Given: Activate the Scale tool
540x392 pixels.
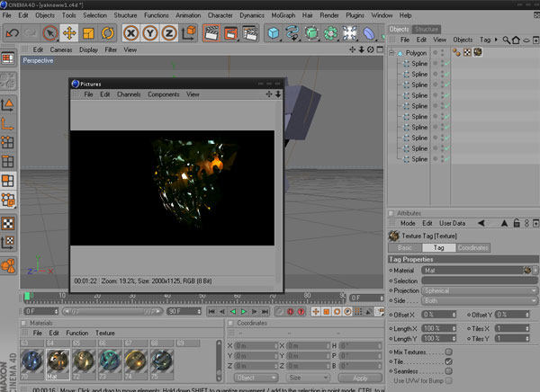Looking at the screenshot, I should pyautogui.click(x=88, y=33).
